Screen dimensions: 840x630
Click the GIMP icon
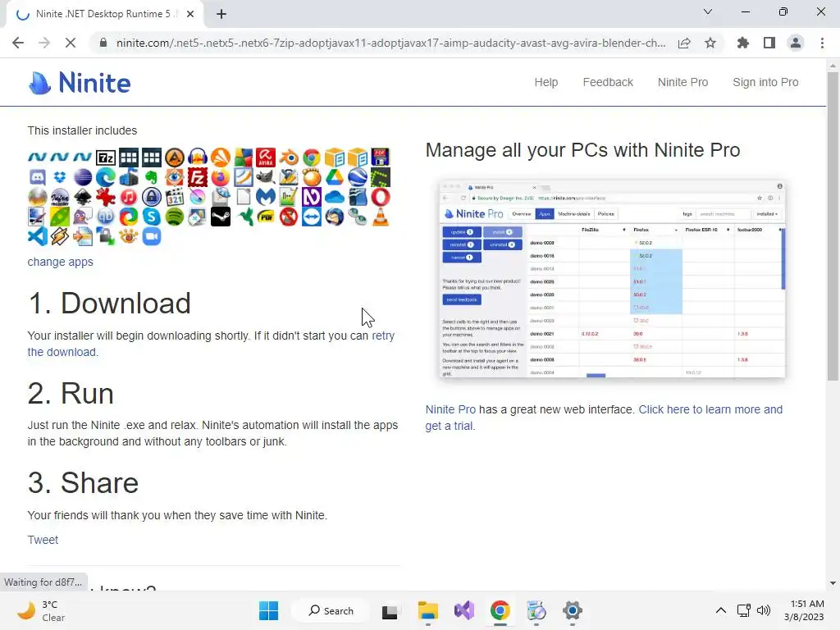266,177
